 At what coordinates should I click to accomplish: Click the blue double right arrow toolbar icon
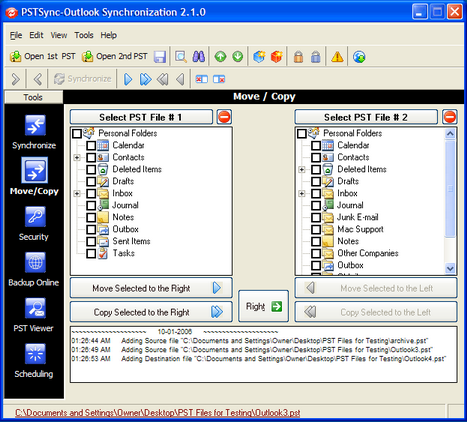146,79
